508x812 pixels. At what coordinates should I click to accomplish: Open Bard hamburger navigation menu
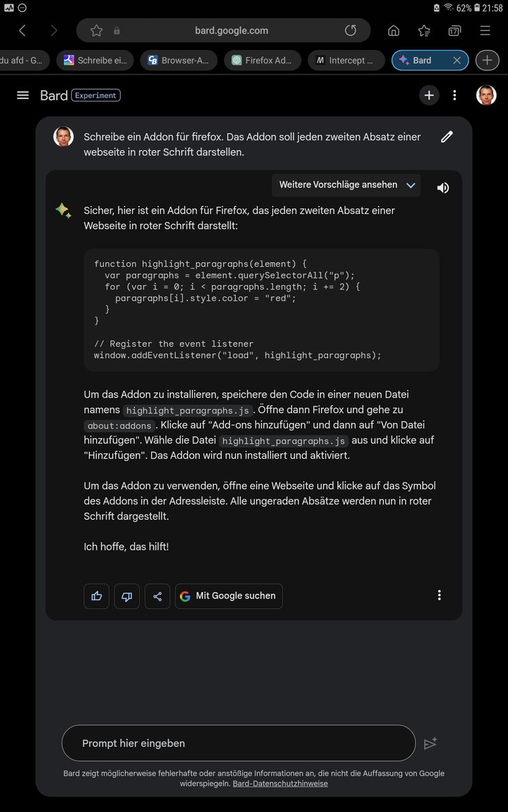click(x=23, y=95)
